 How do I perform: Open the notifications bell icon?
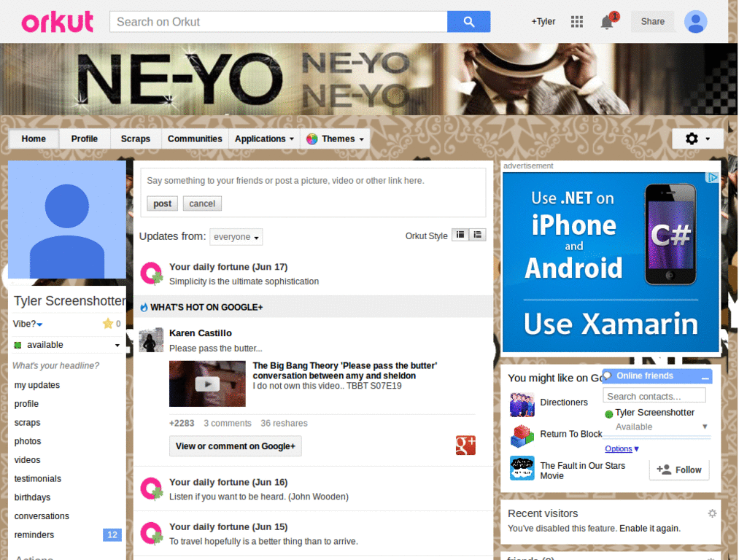coord(608,22)
